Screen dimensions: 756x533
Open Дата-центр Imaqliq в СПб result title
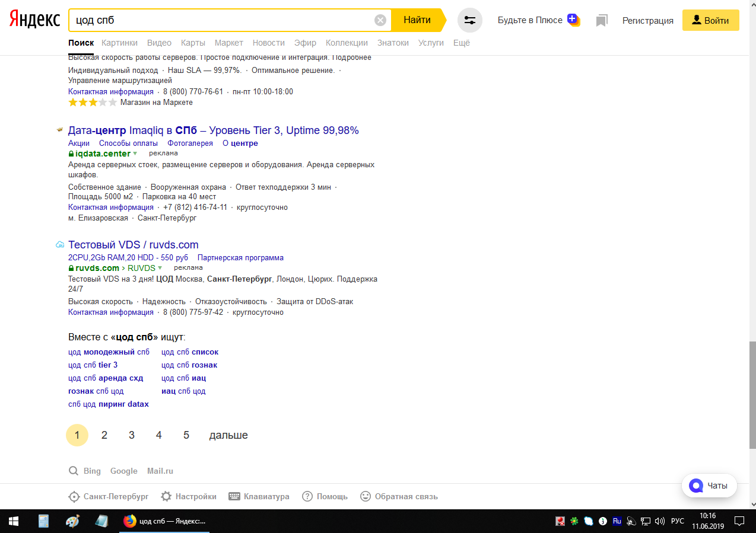214,130
